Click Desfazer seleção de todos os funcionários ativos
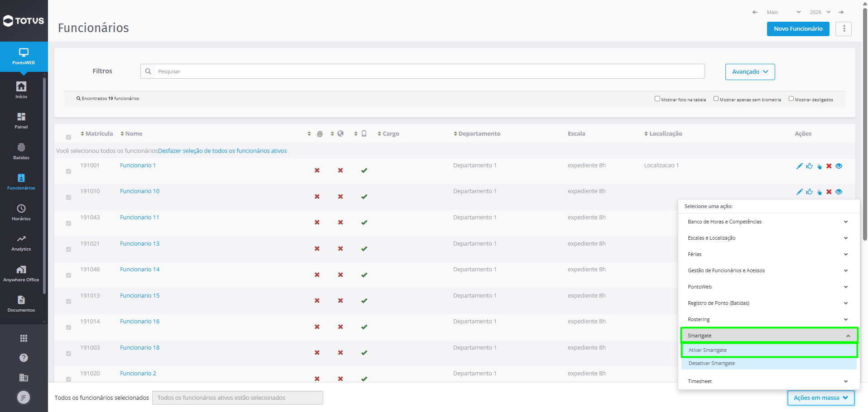 222,151
